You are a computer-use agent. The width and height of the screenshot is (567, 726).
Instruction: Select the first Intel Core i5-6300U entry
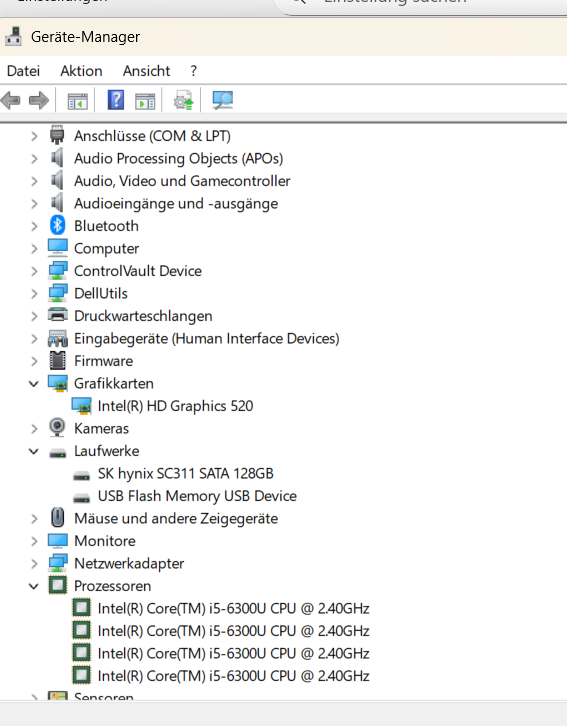pos(233,608)
